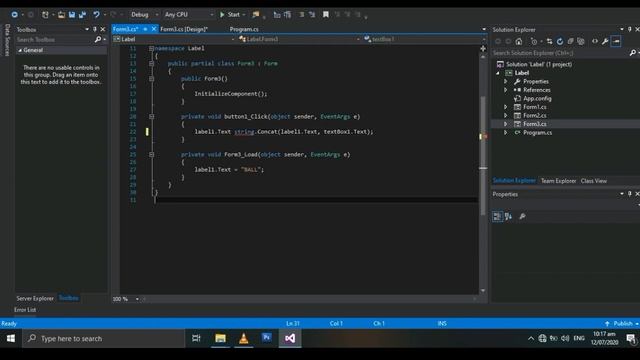Viewport: 640px width, 360px height.
Task: Switch to the Team Explorer tab
Action: (558, 181)
